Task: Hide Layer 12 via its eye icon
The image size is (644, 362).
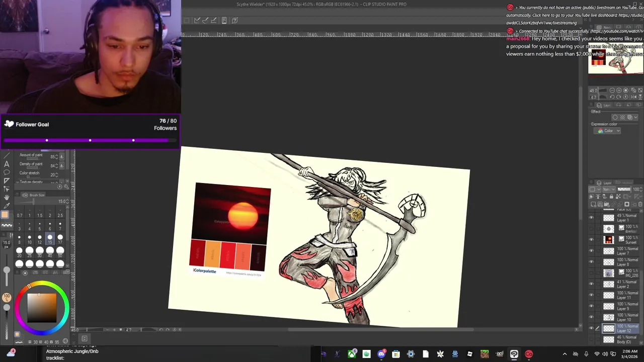Action: pos(591,328)
